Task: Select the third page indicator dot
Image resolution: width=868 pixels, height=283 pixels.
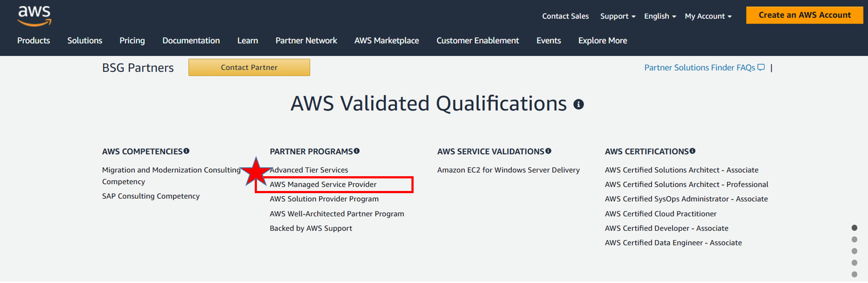Action: [x=855, y=251]
